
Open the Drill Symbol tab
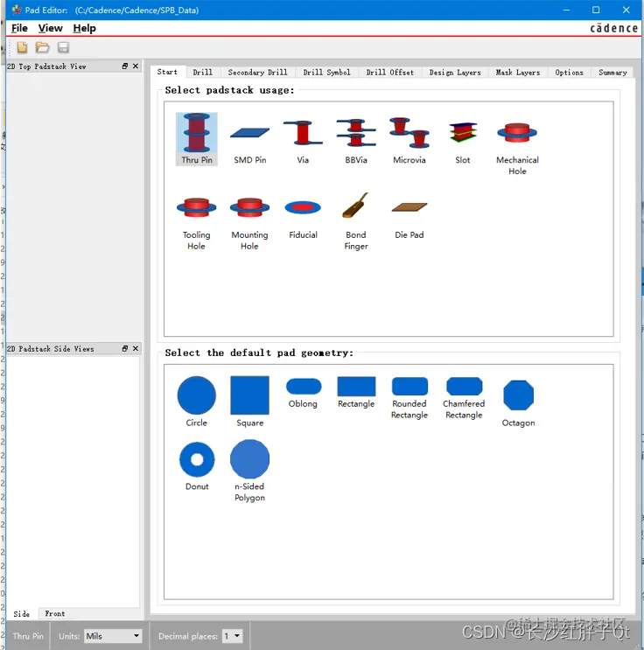326,72
